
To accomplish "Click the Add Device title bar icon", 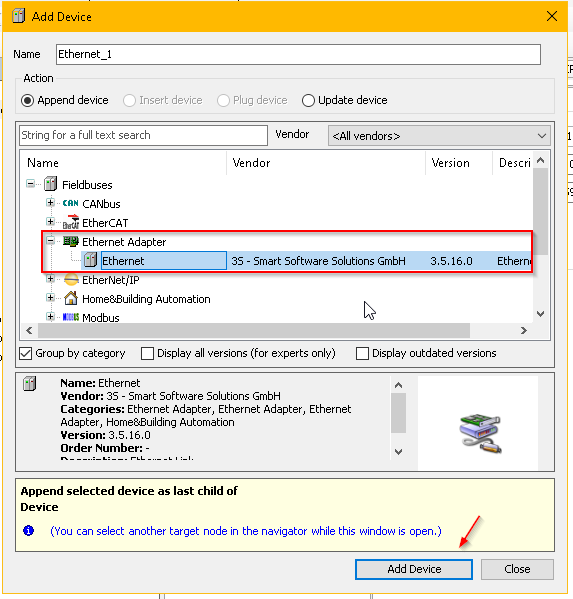I will coord(18,16).
